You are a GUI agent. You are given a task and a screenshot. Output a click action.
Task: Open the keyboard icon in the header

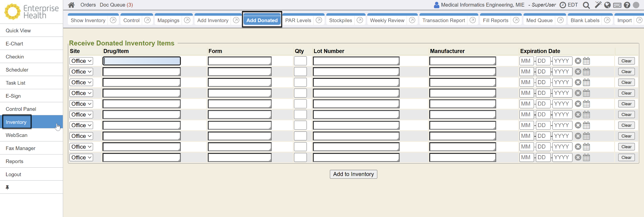(x=617, y=5)
